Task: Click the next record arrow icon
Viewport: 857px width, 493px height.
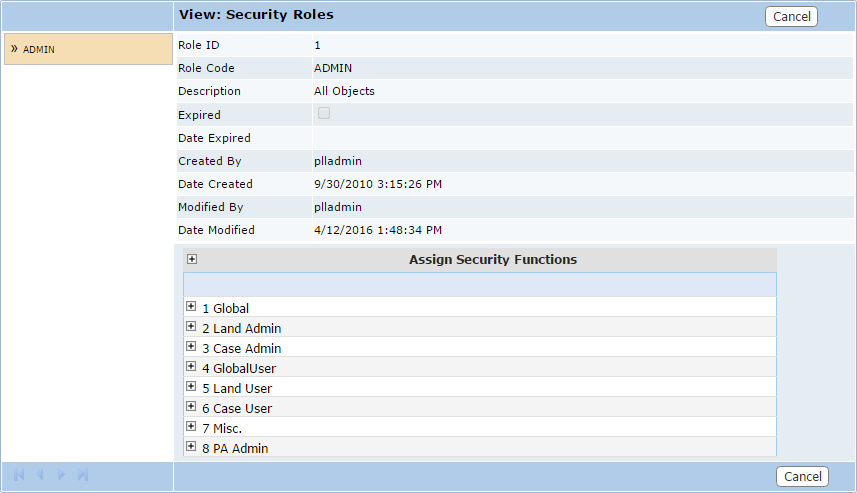Action: (x=61, y=474)
